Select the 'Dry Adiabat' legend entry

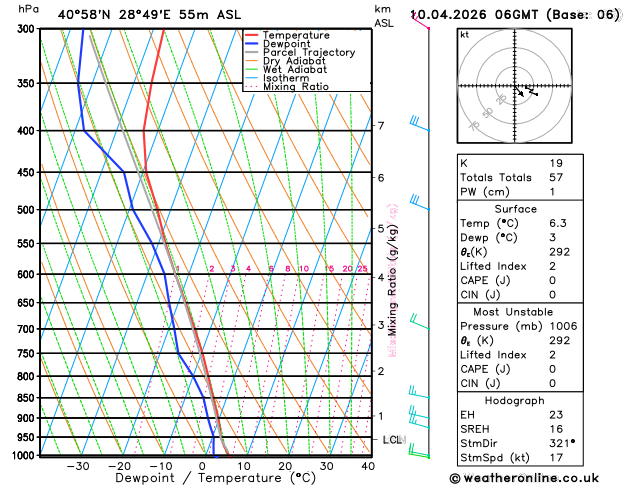pos(294,61)
